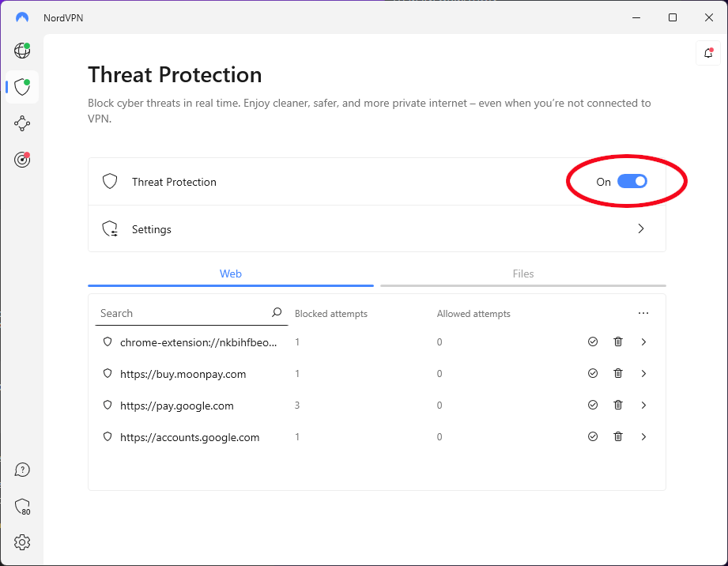
Task: Switch to the Files tab
Action: (x=523, y=274)
